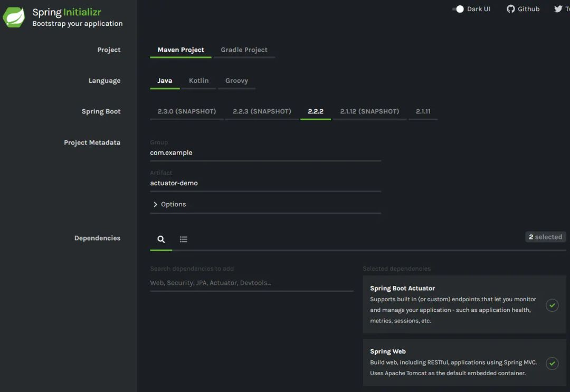Select the dependency search magnifier icon
This screenshot has height=392, width=570.
point(161,239)
